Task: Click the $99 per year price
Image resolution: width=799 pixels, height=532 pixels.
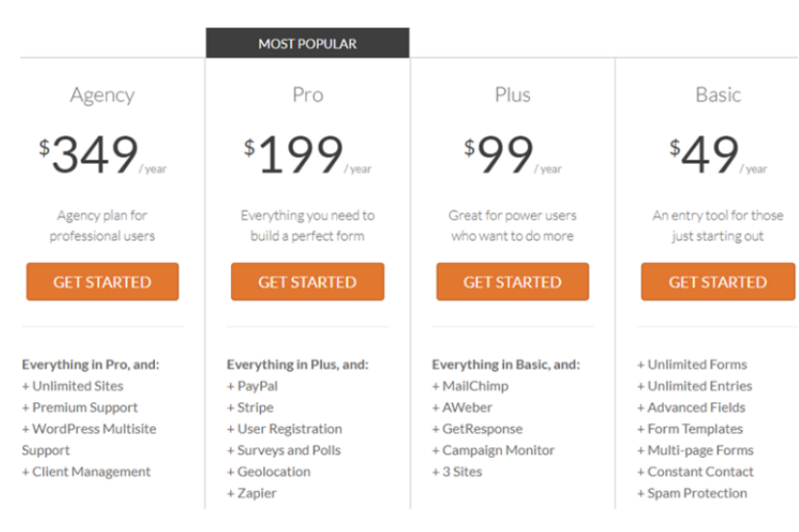Action: (x=513, y=154)
